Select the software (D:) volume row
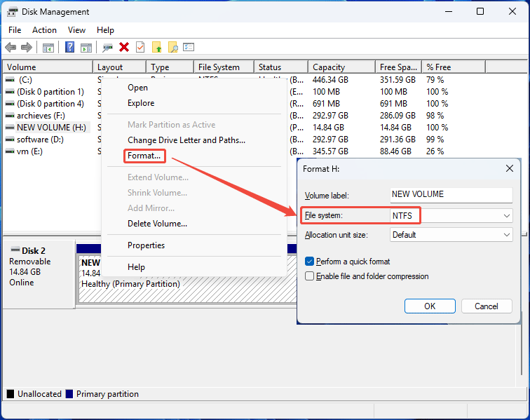530x420 pixels. click(40, 140)
